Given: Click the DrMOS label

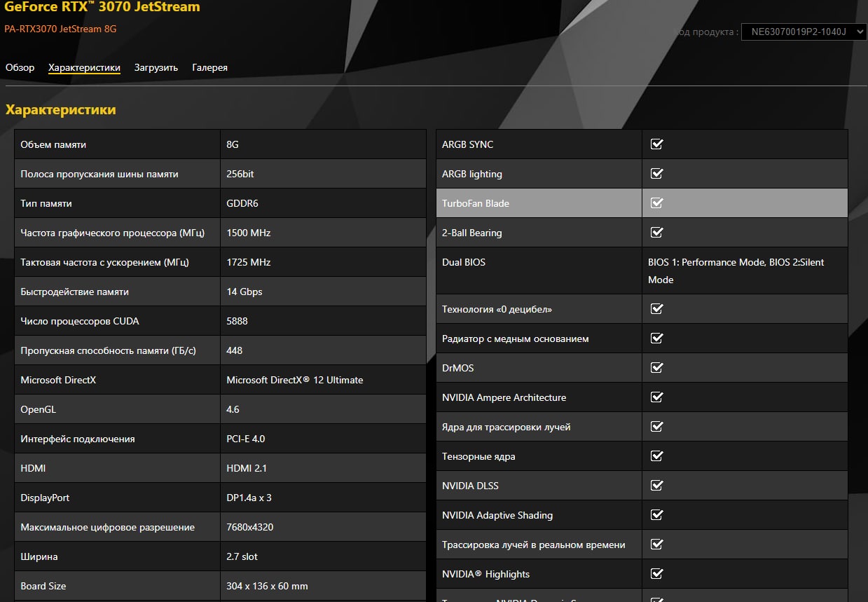Looking at the screenshot, I should [458, 368].
